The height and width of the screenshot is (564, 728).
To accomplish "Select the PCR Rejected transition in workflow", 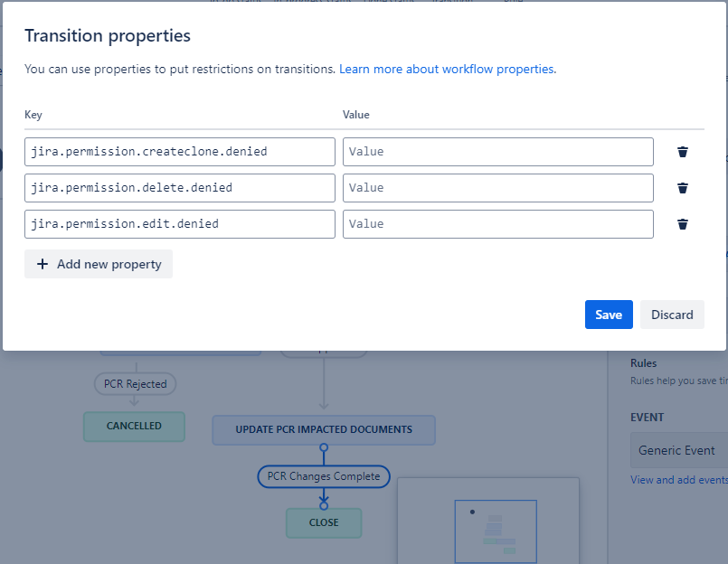I will pos(135,384).
